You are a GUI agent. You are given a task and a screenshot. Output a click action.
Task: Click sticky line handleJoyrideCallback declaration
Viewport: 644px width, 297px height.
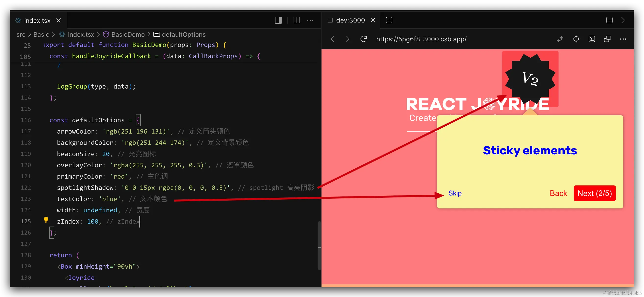coord(155,56)
